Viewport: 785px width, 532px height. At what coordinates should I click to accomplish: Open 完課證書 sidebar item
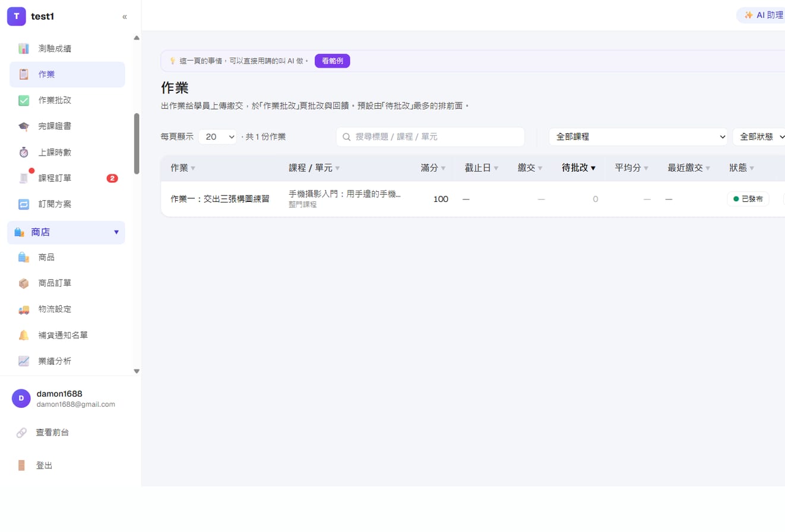pyautogui.click(x=67, y=126)
